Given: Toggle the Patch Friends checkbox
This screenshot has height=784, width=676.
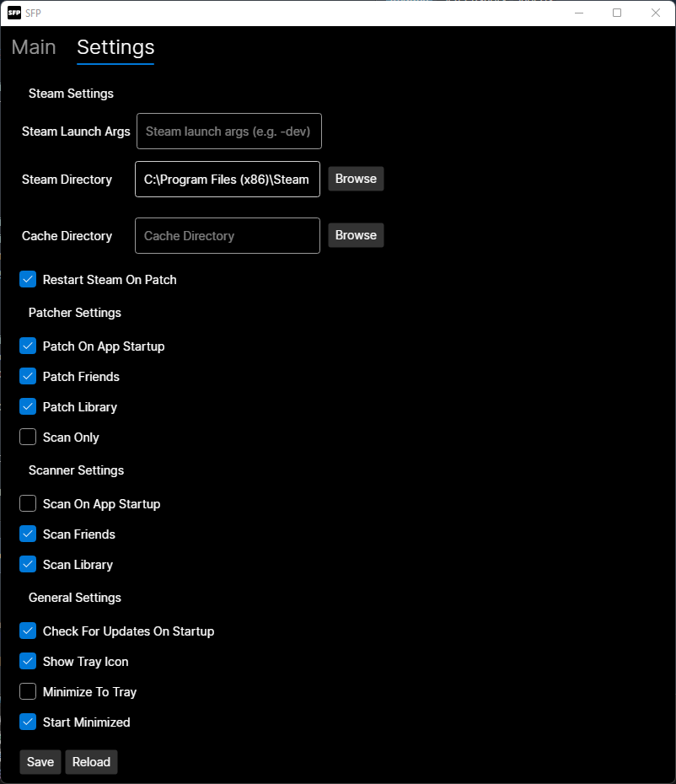Looking at the screenshot, I should (x=29, y=377).
